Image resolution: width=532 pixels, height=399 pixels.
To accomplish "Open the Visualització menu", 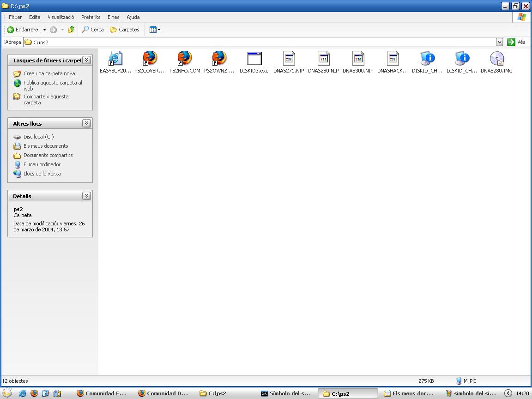I will click(60, 17).
